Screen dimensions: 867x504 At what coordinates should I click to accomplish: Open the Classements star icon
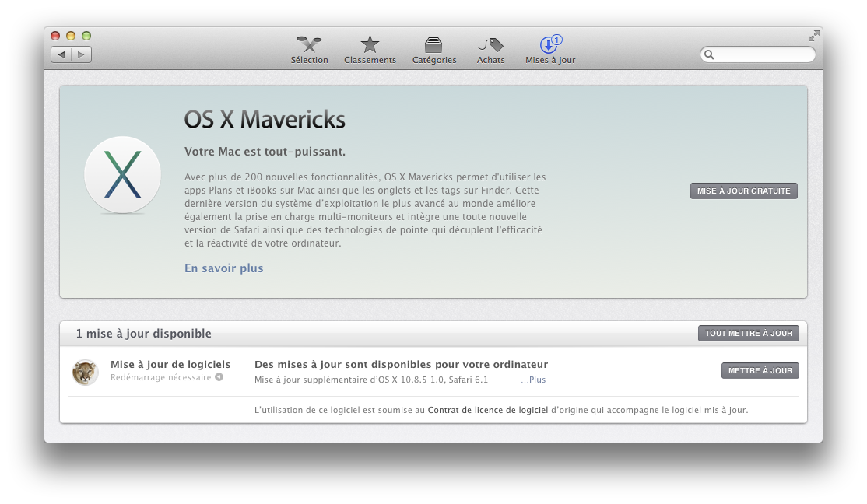click(x=370, y=44)
